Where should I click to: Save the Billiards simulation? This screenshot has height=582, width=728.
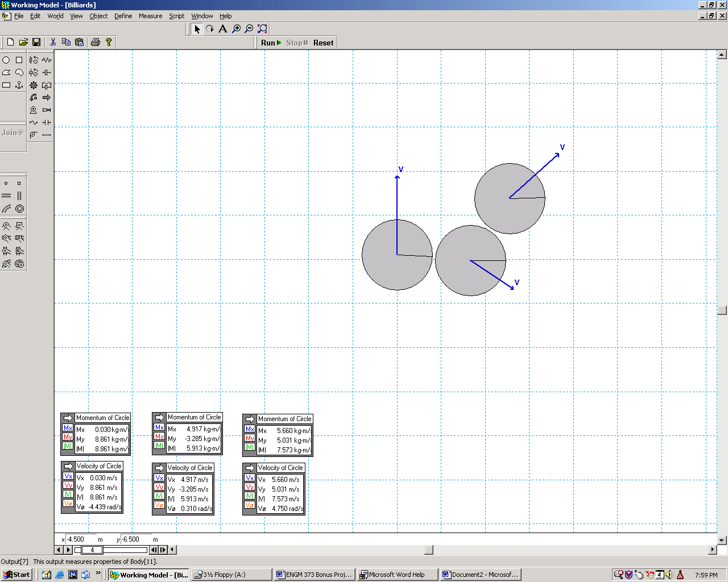[x=36, y=42]
